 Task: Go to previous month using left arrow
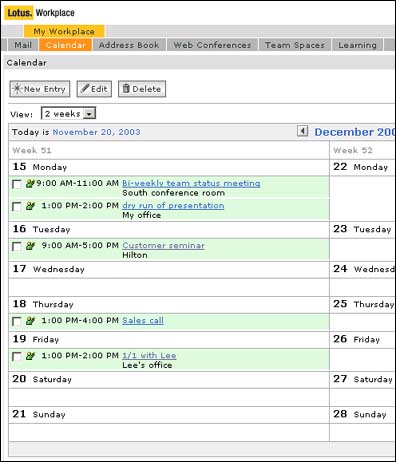pos(302,131)
